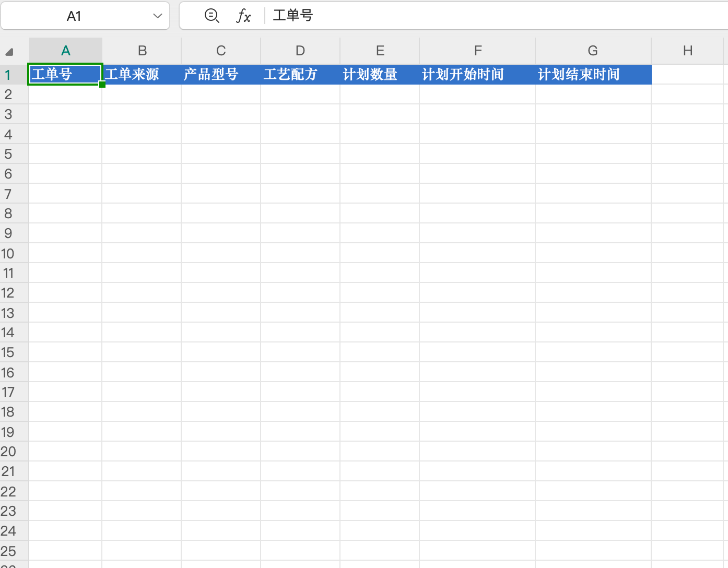The width and height of the screenshot is (728, 568).
Task: Select the 计划数量 header cell
Action: pyautogui.click(x=379, y=75)
